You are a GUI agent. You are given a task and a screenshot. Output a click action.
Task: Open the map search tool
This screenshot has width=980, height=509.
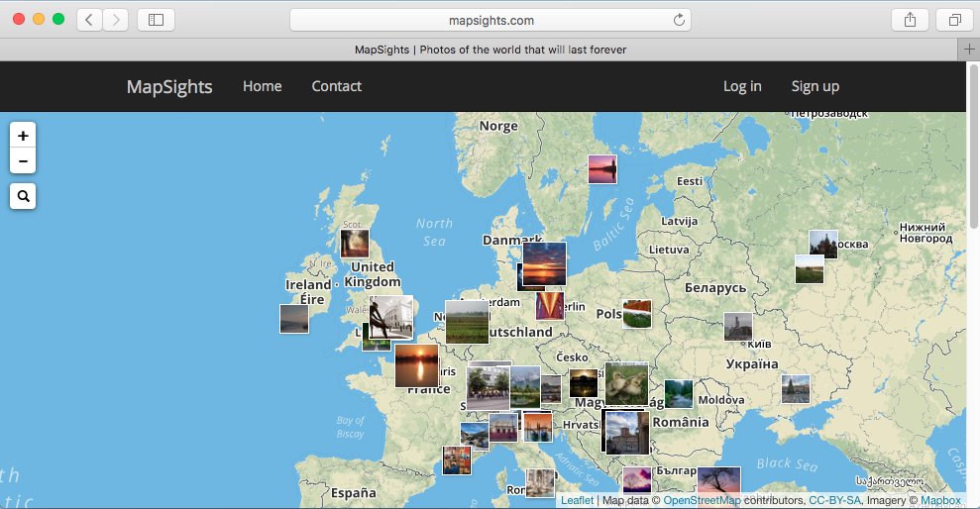click(x=23, y=196)
